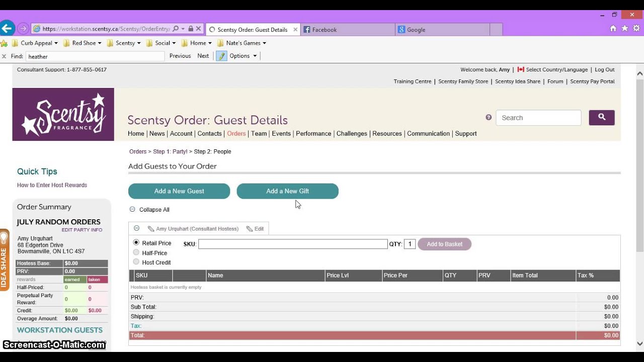Viewport: 644px width, 362px height.
Task: Open How to Enter Host Rewards tip
Action: 52,185
